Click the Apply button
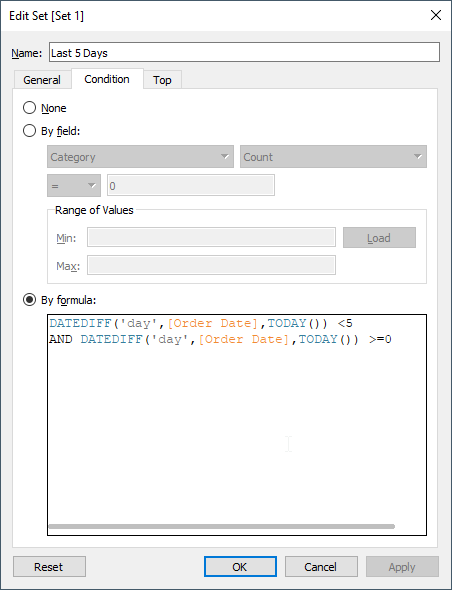 click(x=402, y=567)
